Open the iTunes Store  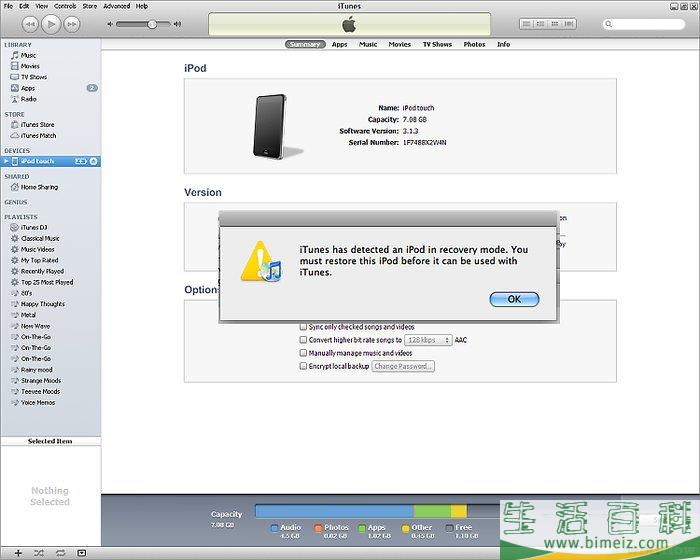click(x=38, y=125)
